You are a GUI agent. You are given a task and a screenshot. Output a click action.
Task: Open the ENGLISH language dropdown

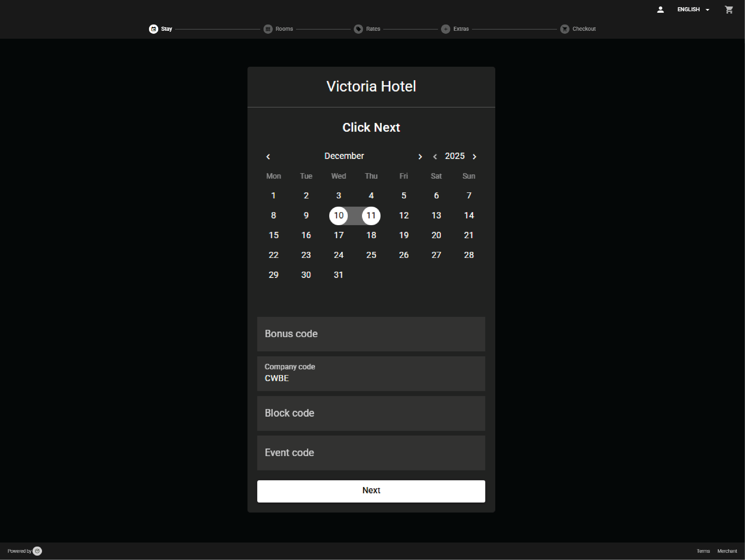(693, 9)
